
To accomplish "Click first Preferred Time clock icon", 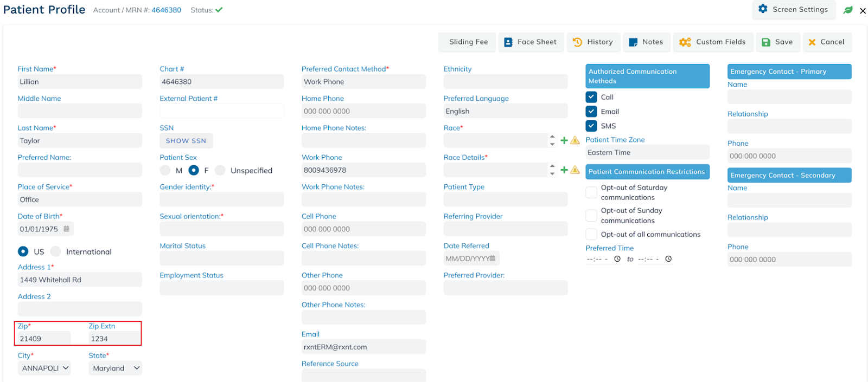I will coord(617,259).
